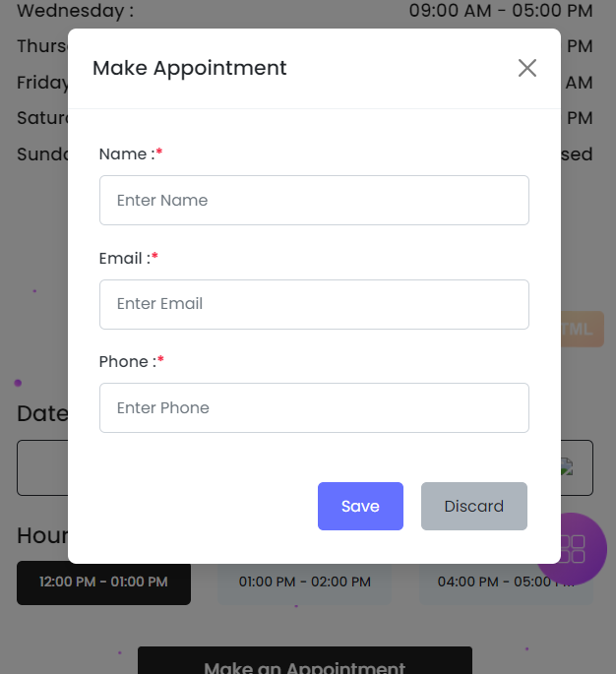Click the Make Appointment dialog title

(x=190, y=68)
